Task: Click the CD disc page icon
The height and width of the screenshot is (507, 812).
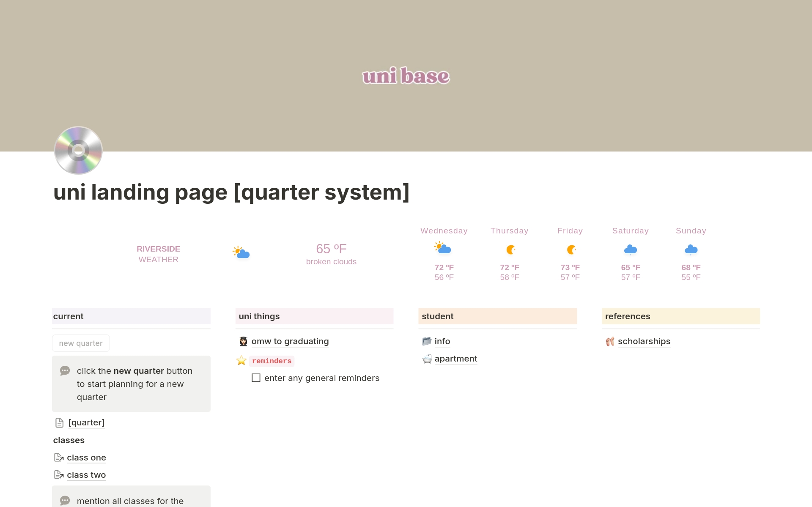Action: coord(78,150)
